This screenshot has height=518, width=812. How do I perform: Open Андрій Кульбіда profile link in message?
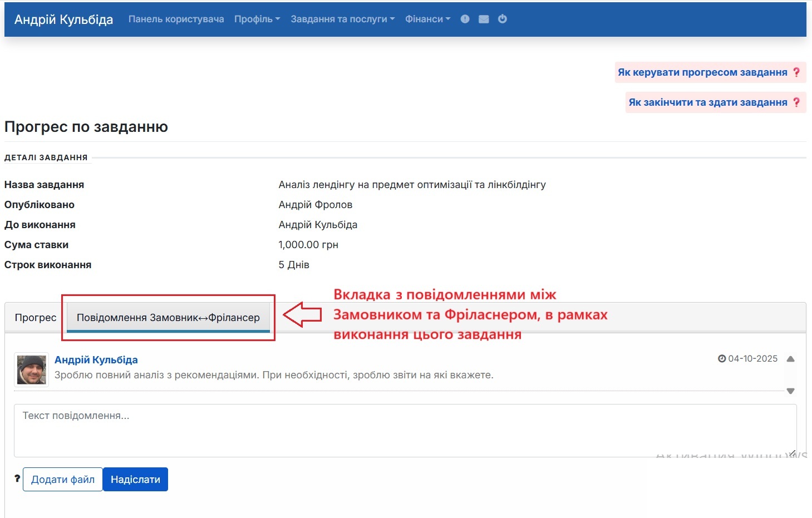click(95, 359)
